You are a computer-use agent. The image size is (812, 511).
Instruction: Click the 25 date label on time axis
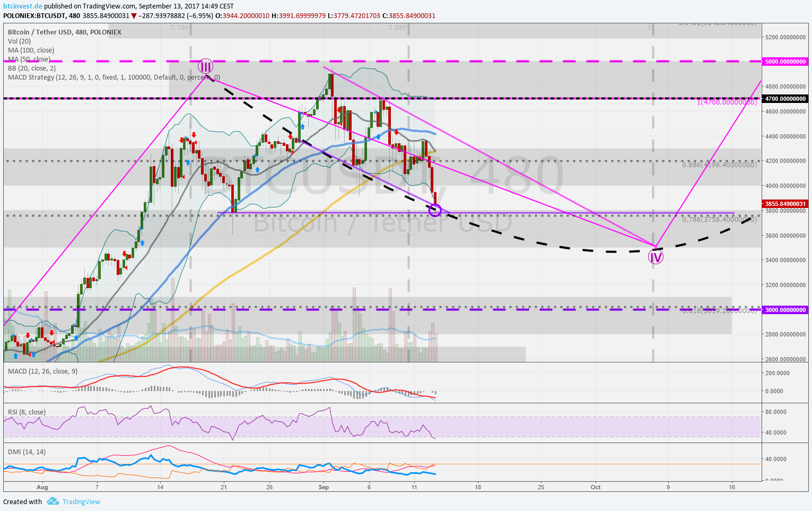click(x=541, y=487)
